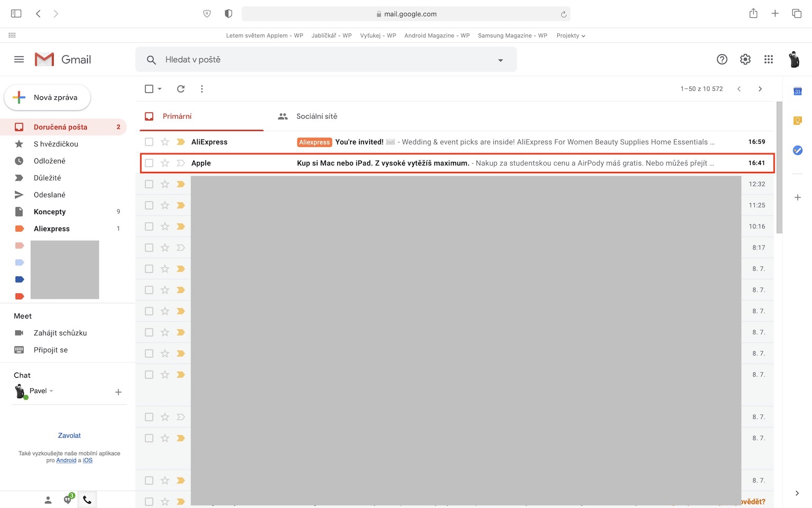Open the Odložené snoozed folder
812x508 pixels.
pos(63,161)
